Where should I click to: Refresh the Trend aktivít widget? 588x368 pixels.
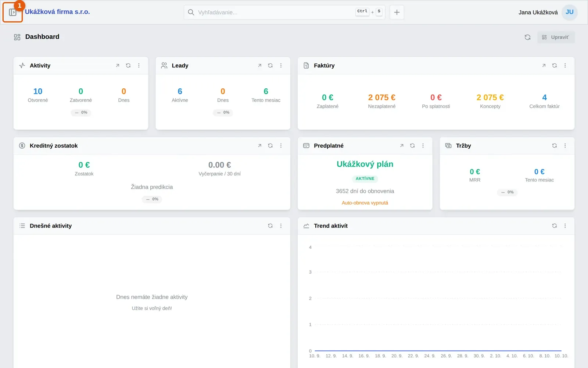pyautogui.click(x=555, y=226)
